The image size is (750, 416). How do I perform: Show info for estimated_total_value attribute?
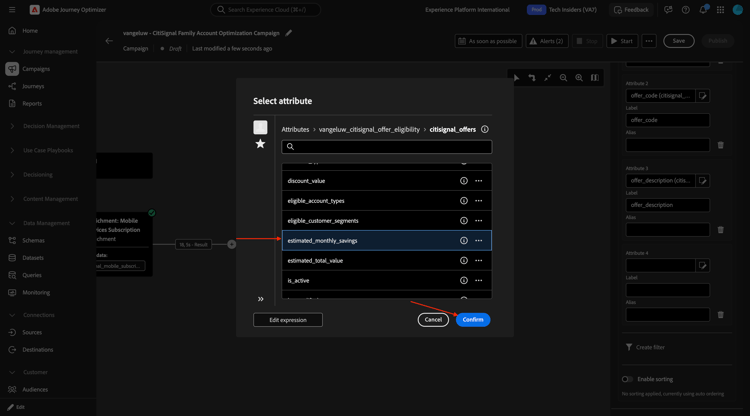(463, 261)
